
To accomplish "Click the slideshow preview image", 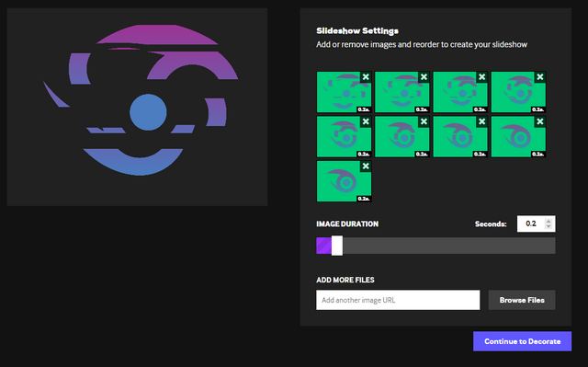I will click(x=137, y=107).
